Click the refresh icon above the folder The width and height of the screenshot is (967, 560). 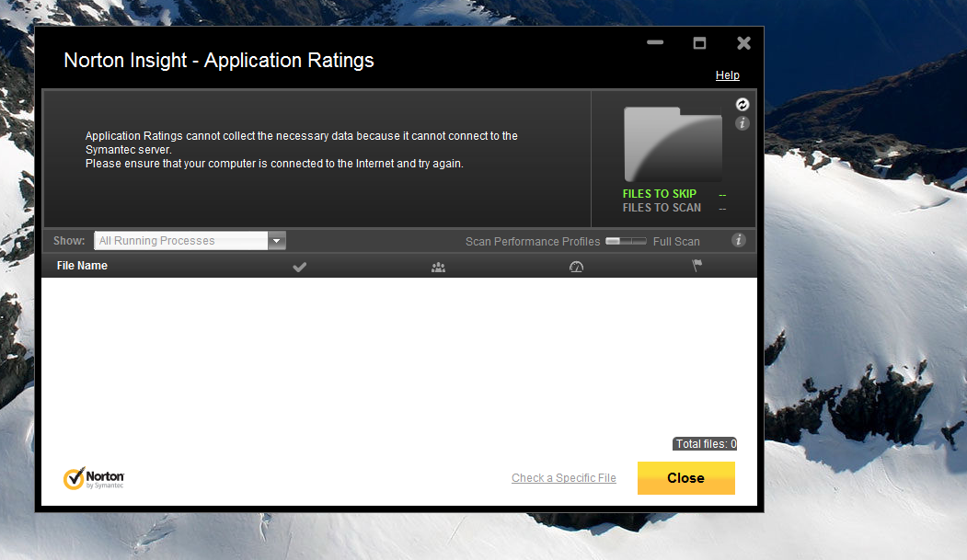(743, 105)
